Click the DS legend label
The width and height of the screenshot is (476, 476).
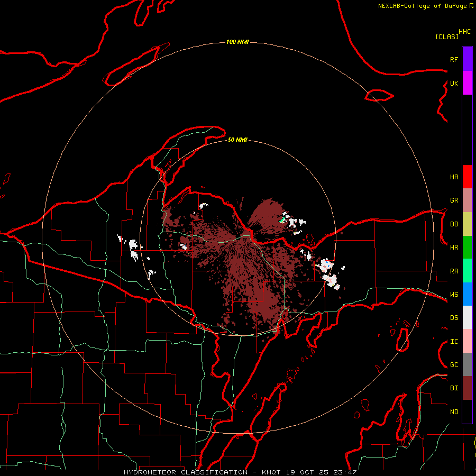454,318
